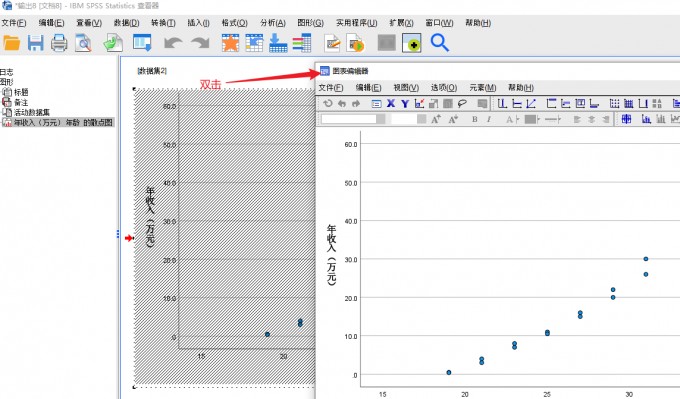The width and height of the screenshot is (680, 399).
Task: Open 数据(D) menu in main viewer
Action: (x=127, y=23)
